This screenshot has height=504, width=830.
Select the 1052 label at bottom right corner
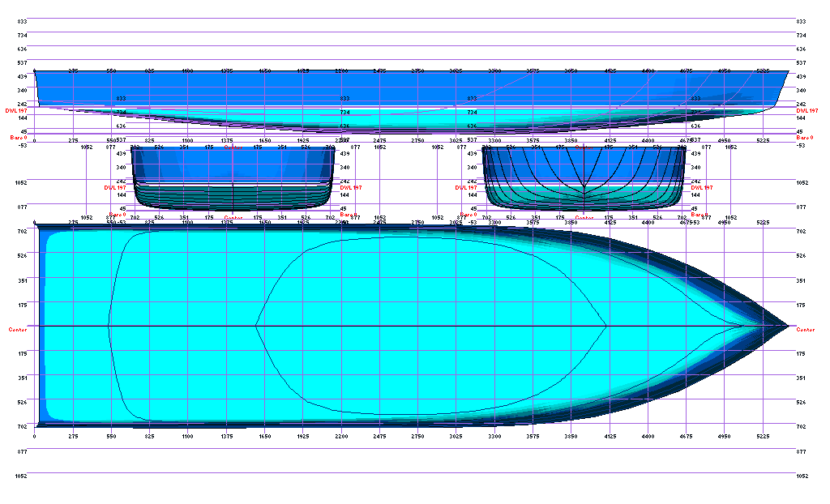[x=802, y=476]
